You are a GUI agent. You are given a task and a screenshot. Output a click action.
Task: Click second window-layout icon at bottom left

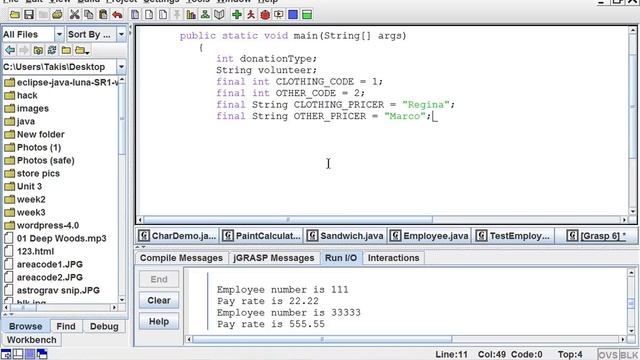[18, 354]
